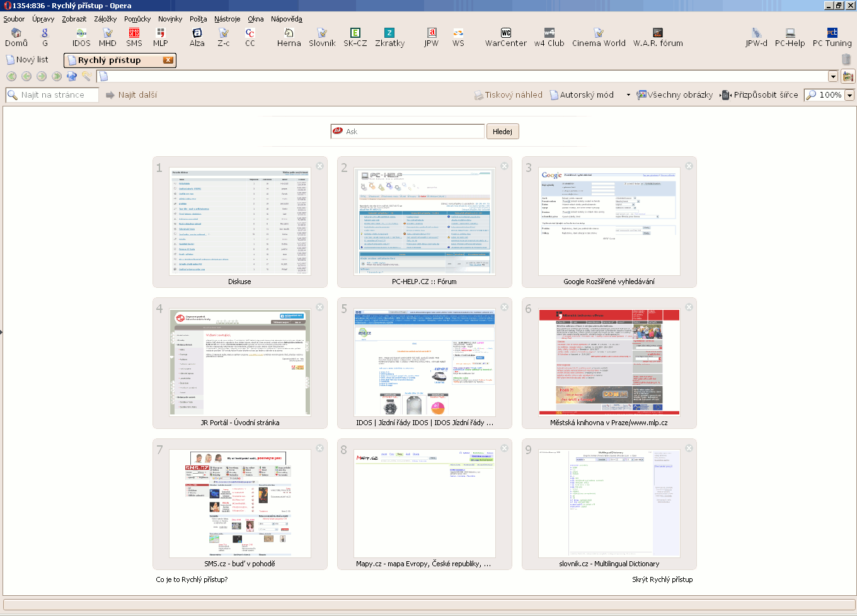This screenshot has height=616, width=857.
Task: Toggle Všechny obrázky image display
Action: (675, 95)
